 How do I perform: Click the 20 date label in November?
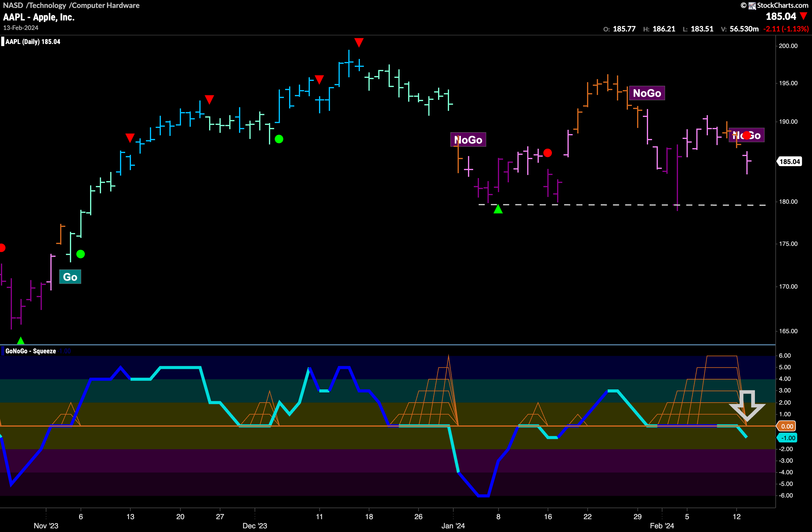pos(180,516)
